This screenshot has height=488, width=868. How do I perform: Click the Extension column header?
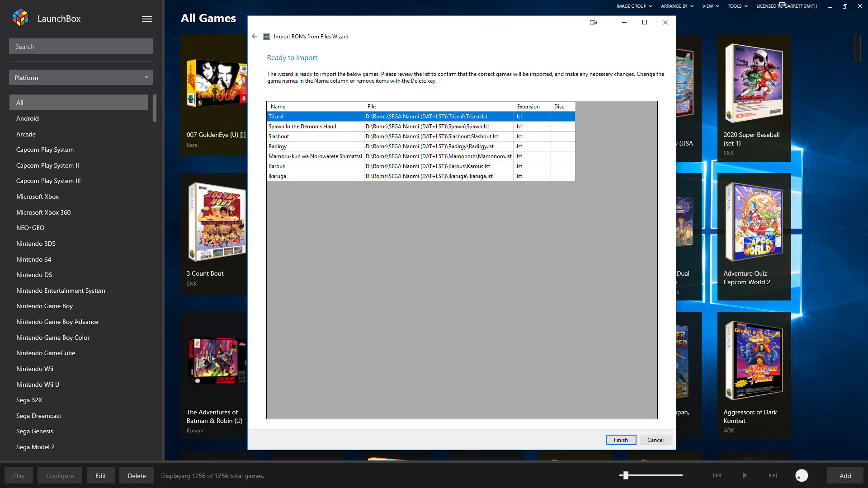click(532, 107)
